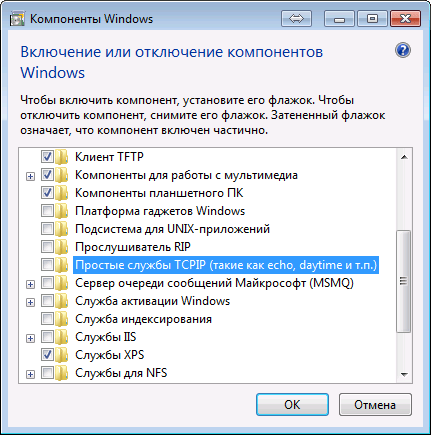Click the folder icon next to Клиент TFTP

[62, 157]
